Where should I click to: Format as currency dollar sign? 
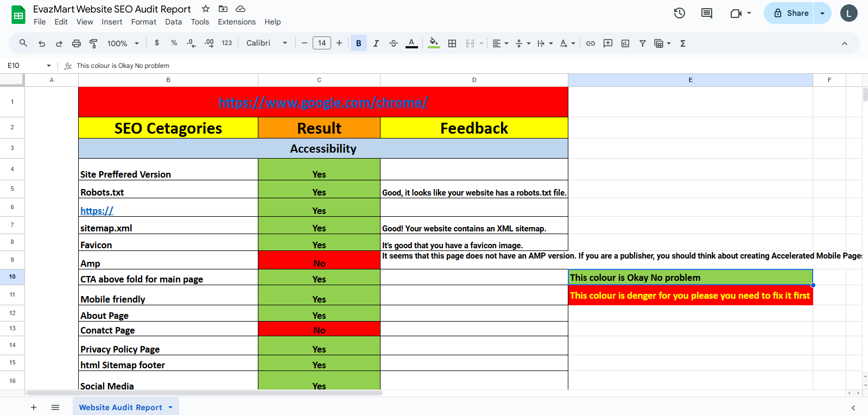[x=157, y=43]
